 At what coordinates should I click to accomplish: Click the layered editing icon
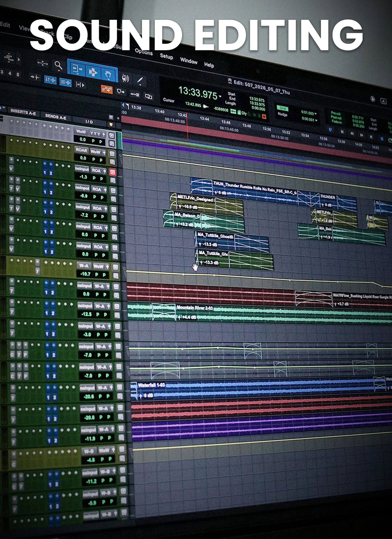148,96
